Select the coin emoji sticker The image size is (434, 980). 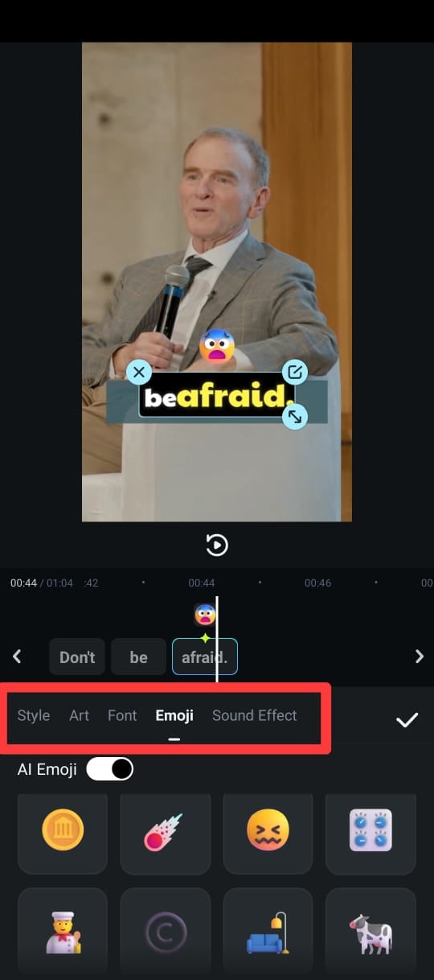tap(63, 832)
